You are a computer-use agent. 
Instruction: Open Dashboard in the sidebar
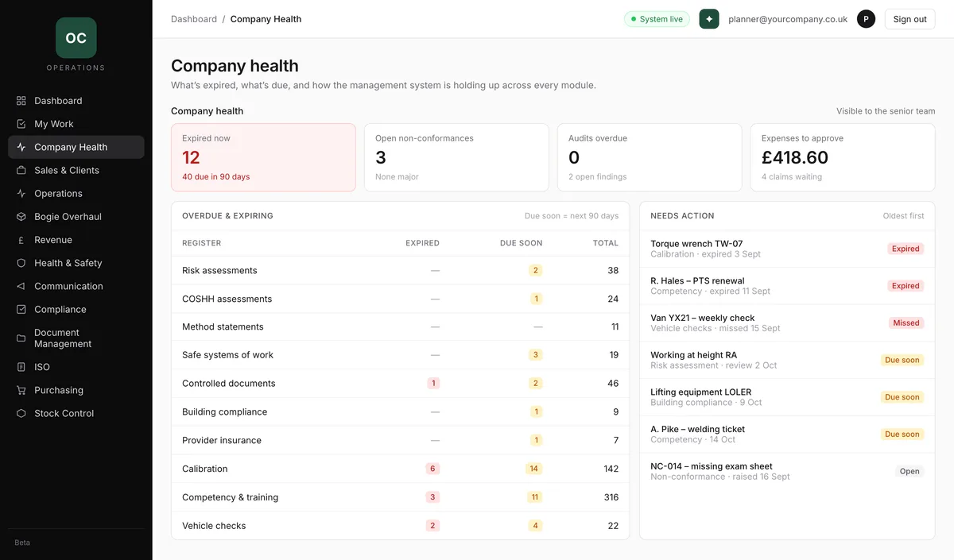[x=76, y=101]
